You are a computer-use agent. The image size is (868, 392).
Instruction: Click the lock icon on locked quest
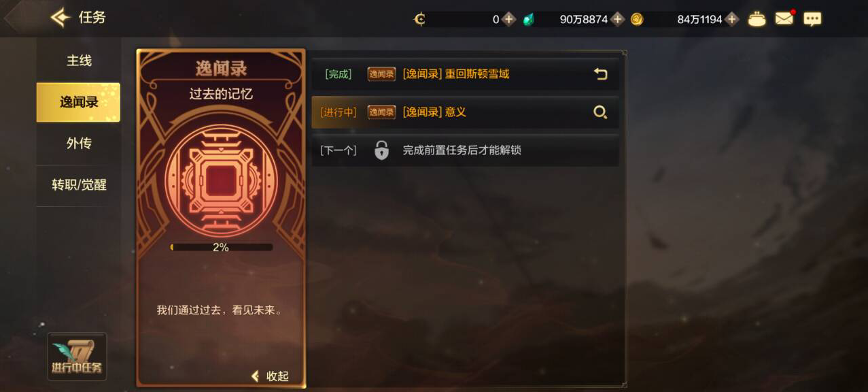[x=382, y=150]
